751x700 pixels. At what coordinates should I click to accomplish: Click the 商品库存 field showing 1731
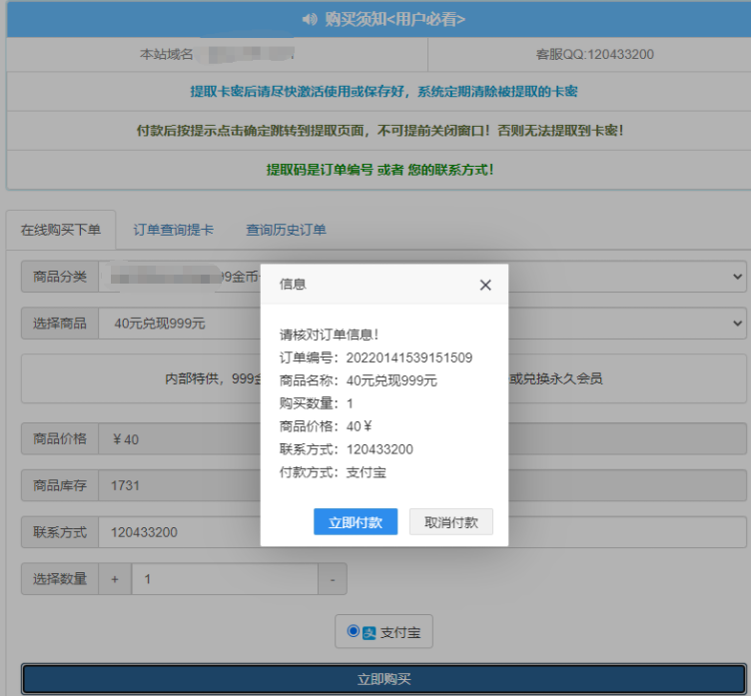(422, 485)
